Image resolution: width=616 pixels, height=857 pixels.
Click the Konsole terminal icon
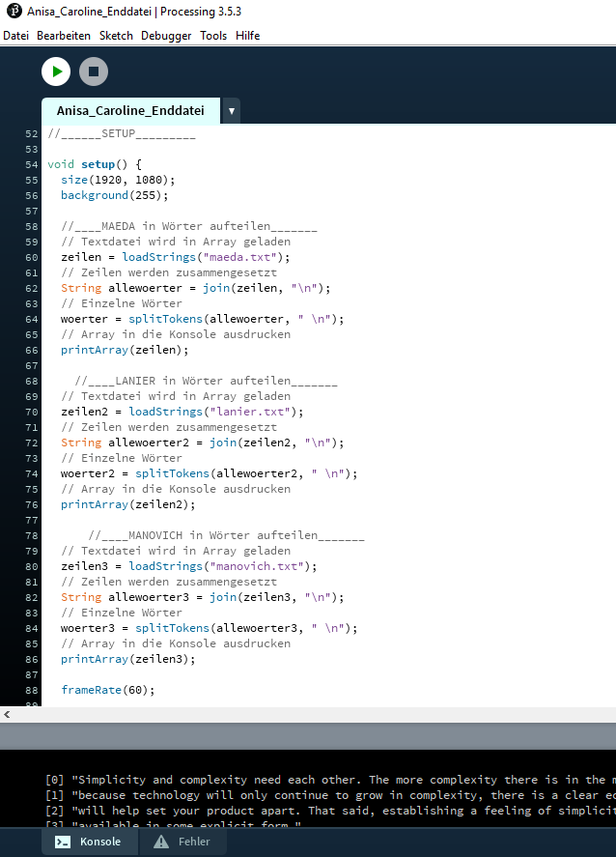pos(63,843)
